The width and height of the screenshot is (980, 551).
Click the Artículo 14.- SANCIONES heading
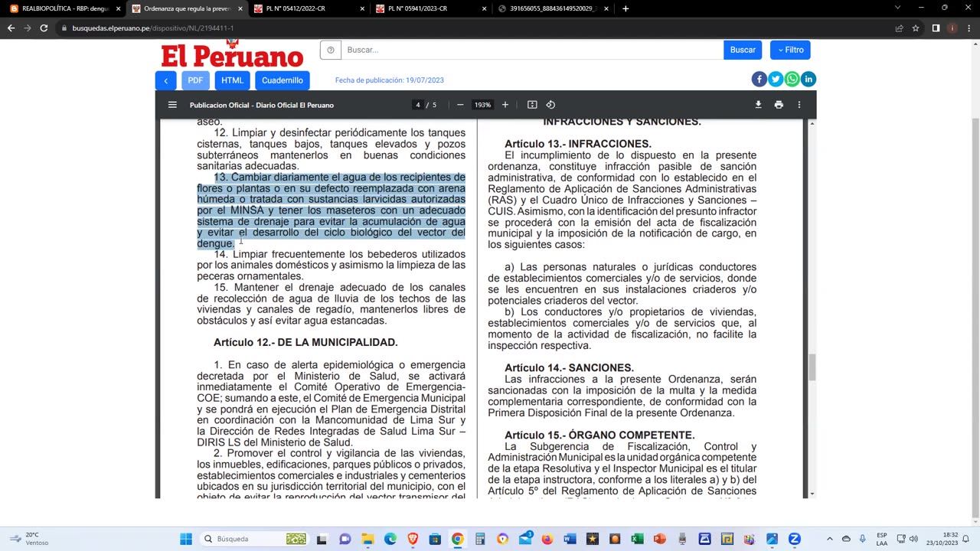coord(569,368)
